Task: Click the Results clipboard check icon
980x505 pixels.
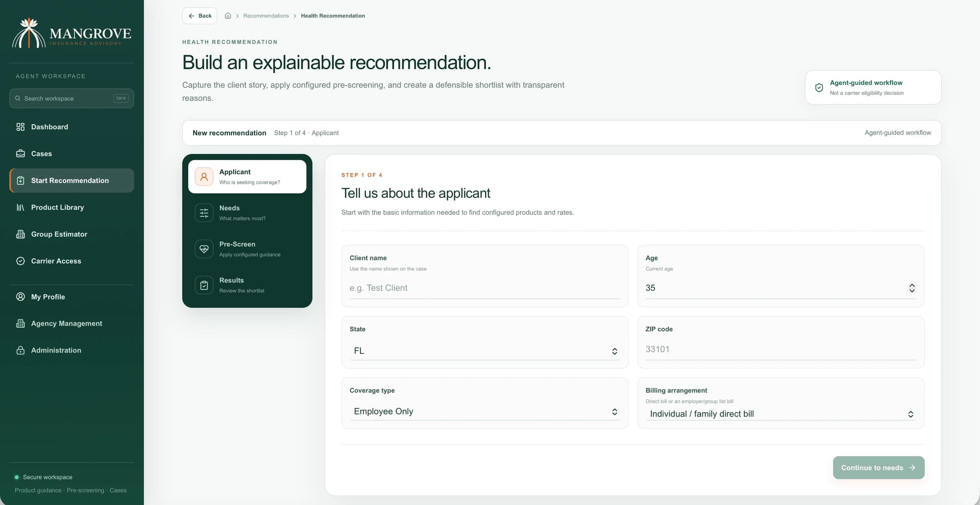Action: (x=204, y=285)
